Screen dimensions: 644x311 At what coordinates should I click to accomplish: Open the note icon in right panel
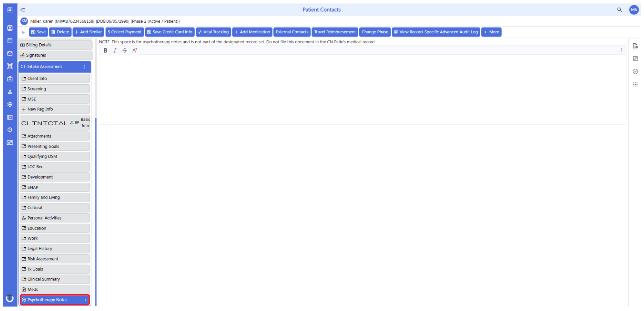coord(635,59)
